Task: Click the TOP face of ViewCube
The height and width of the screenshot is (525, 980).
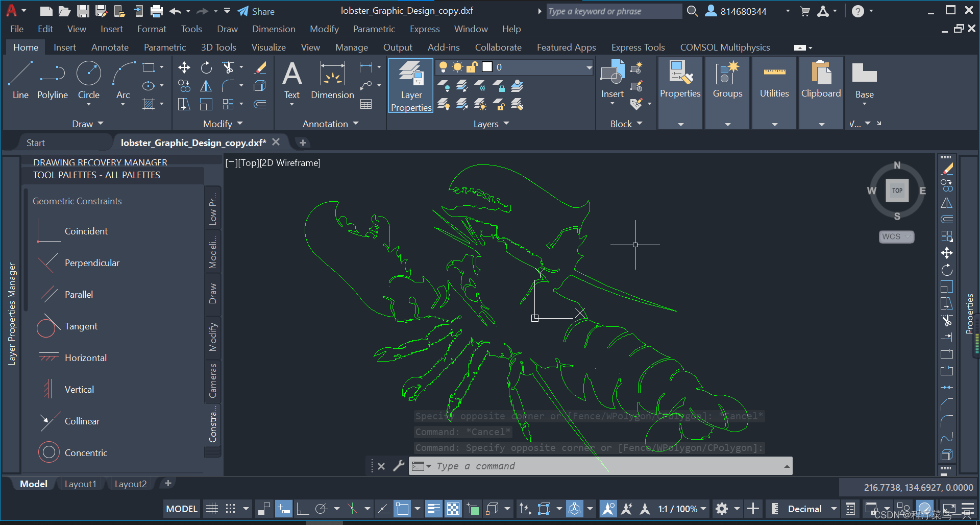Action: (x=897, y=190)
